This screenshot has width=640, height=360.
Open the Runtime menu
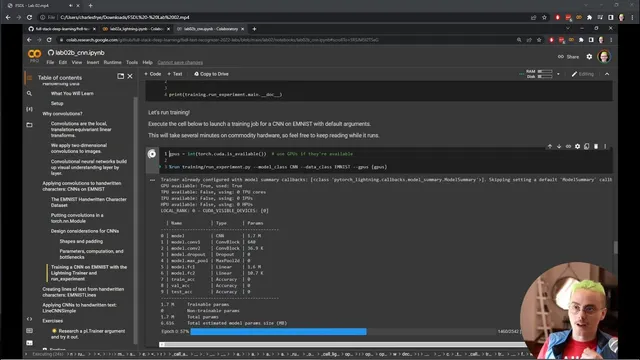point(112,62)
